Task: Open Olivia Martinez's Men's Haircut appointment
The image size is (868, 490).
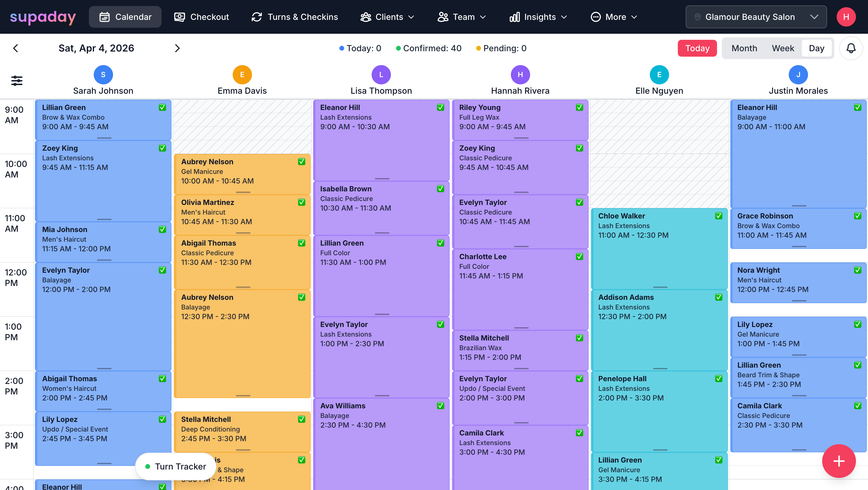Action: tap(242, 215)
